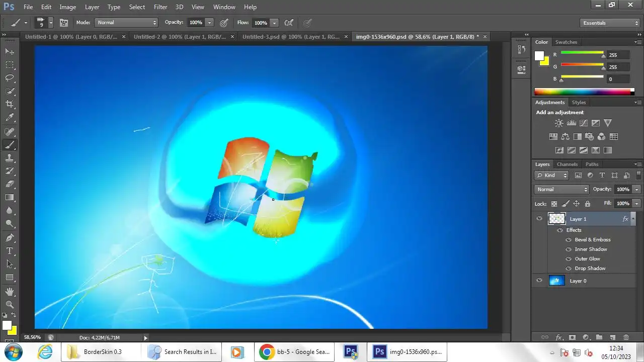Hide the Drop Shadow effect
Viewport: 644px width, 362px height.
click(569, 268)
